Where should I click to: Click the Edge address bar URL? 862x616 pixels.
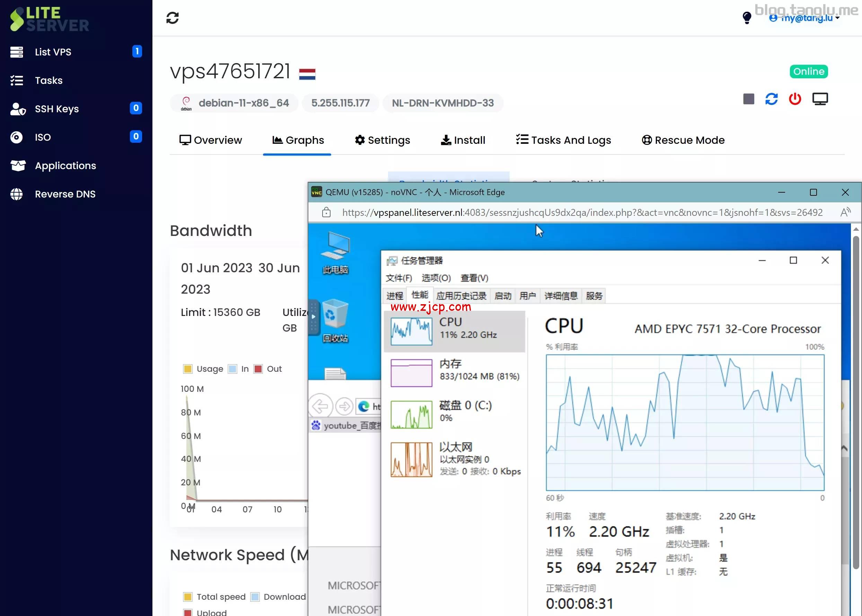[x=582, y=212]
